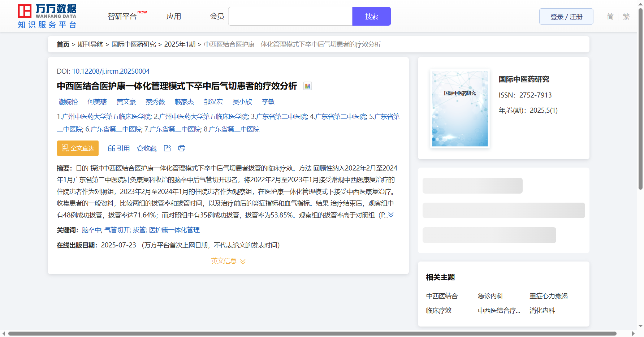Click keyword 脑卒中
Image resolution: width=644 pixels, height=337 pixels.
coord(92,230)
